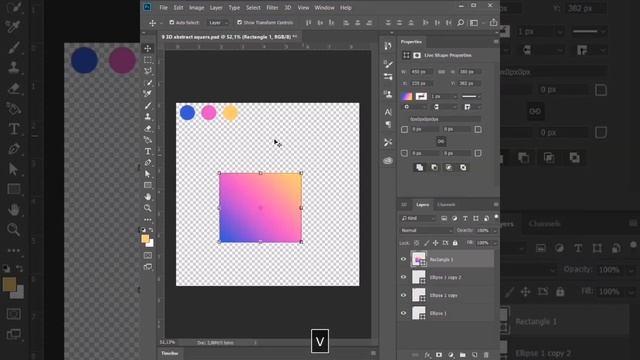
Task: Select the Horizontal Type tool
Action: click(x=148, y=151)
